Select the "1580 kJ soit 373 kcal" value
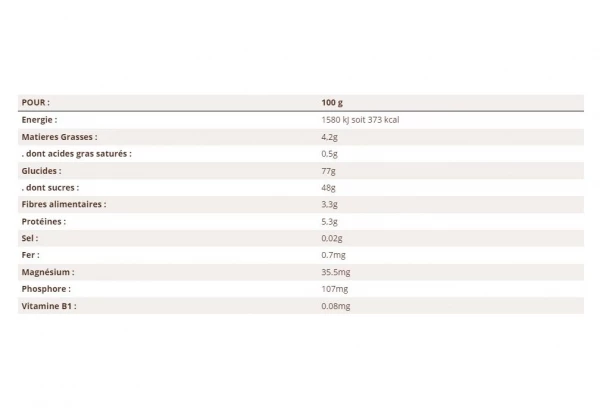This screenshot has height=408, width=600. pos(361,119)
